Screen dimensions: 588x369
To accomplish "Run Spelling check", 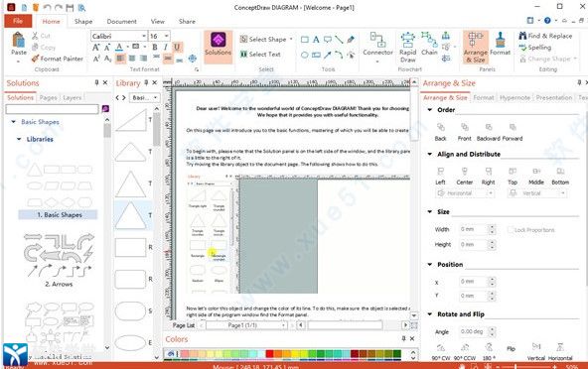I will 535,48.
